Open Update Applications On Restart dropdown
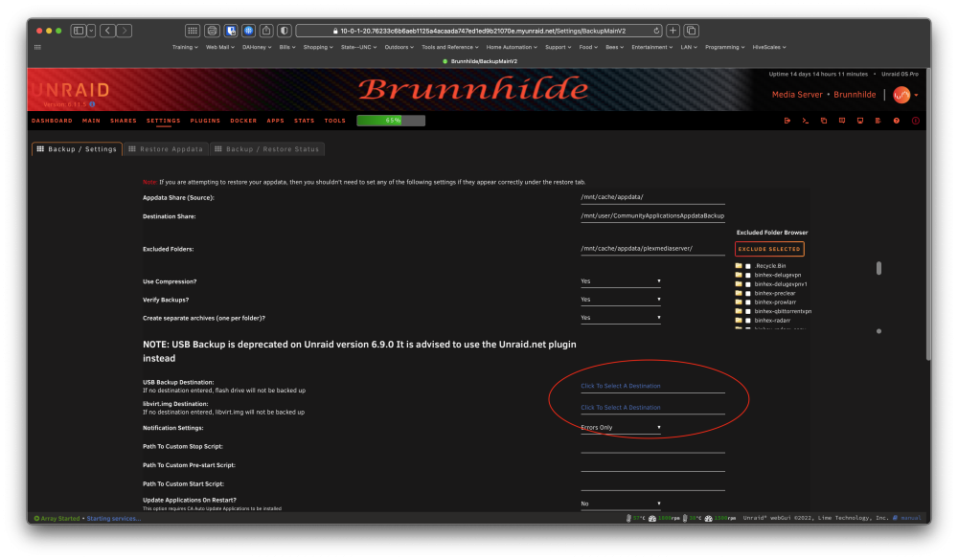 point(621,504)
